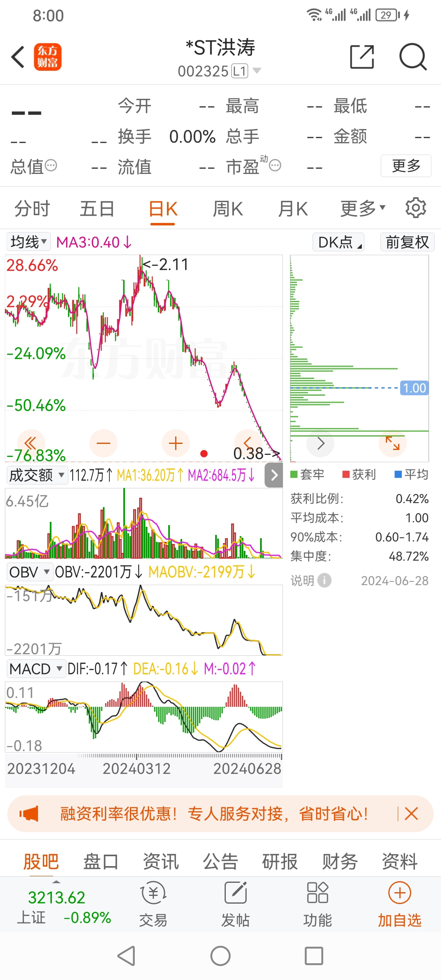Image resolution: width=441 pixels, height=980 pixels.
Task: Open the Eastmoney orange logo
Action: click(47, 57)
